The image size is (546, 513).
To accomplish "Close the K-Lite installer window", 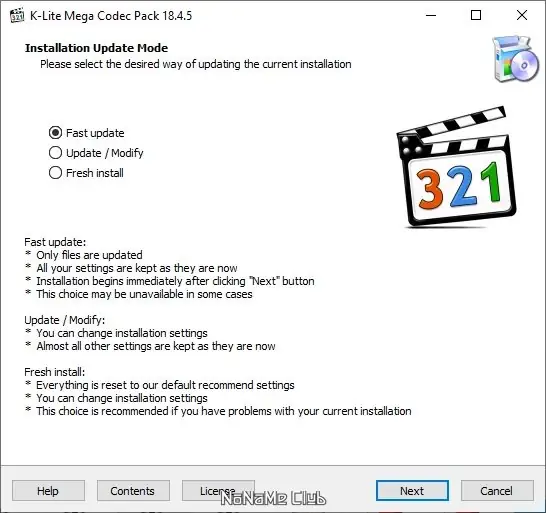I will [x=522, y=15].
